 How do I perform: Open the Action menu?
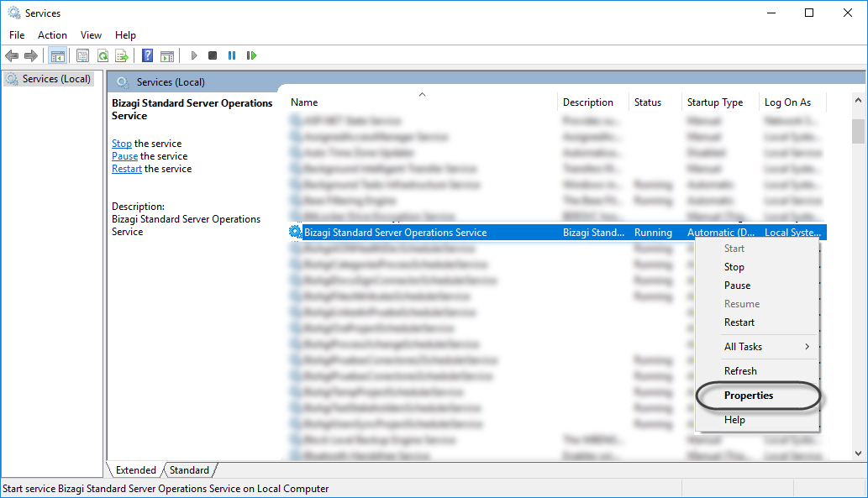[x=52, y=35]
